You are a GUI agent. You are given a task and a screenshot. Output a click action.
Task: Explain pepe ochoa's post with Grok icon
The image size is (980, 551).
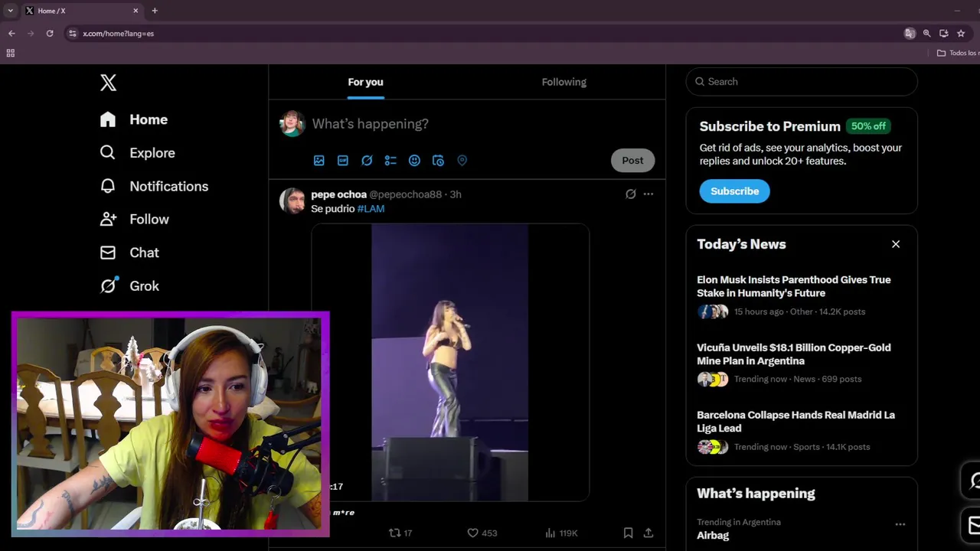pyautogui.click(x=630, y=194)
